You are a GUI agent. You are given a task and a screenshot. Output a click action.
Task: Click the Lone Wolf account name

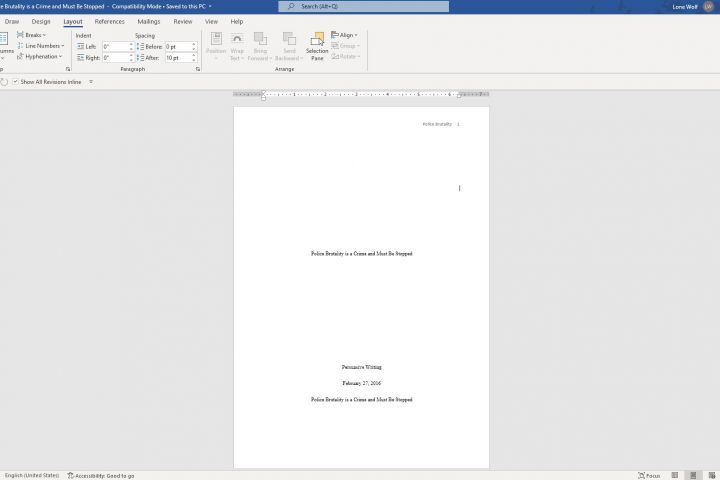685,7
